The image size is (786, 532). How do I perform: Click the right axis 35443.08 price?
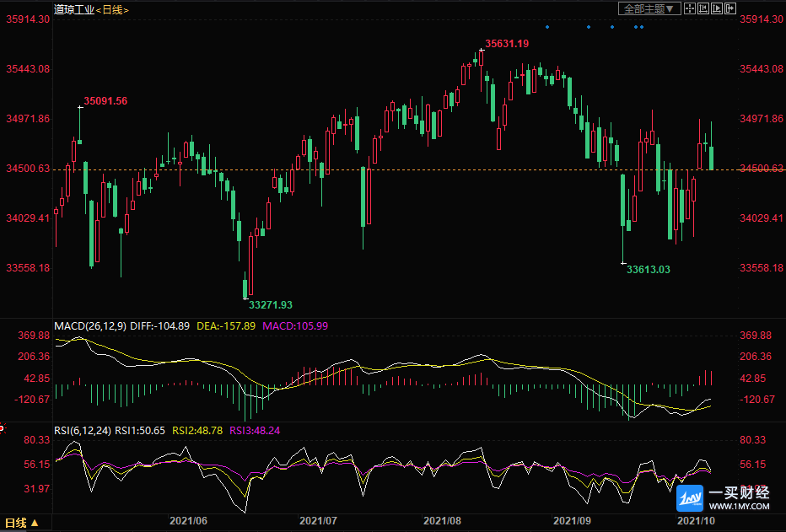pos(762,69)
